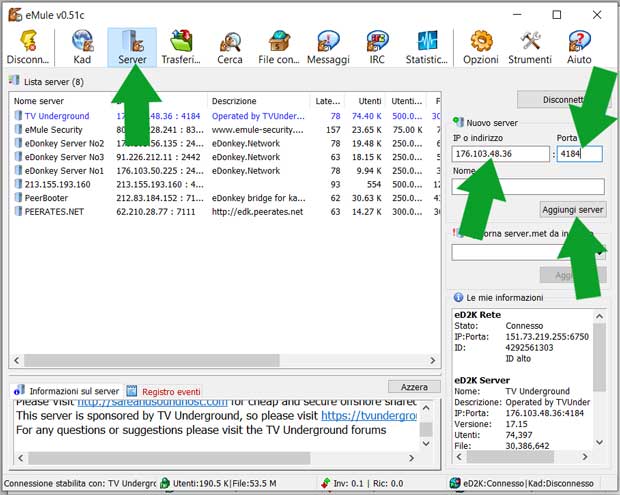Image resolution: width=620 pixels, height=495 pixels.
Task: Click the Porta input field
Action: [x=580, y=153]
